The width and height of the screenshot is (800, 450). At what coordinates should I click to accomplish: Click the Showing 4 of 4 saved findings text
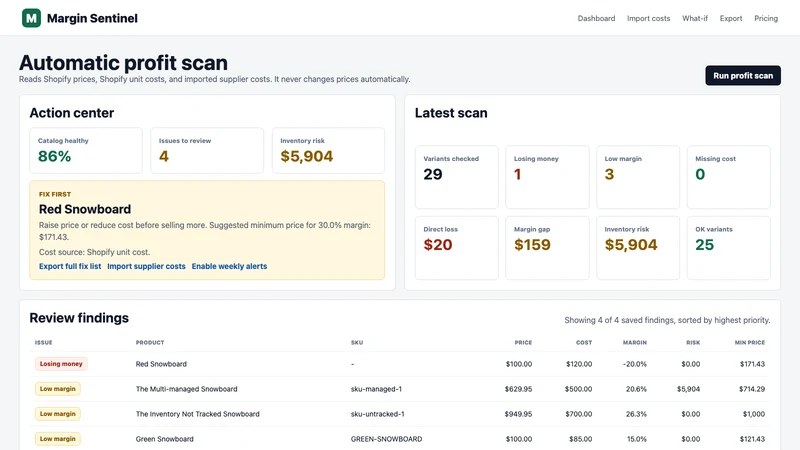[667, 320]
